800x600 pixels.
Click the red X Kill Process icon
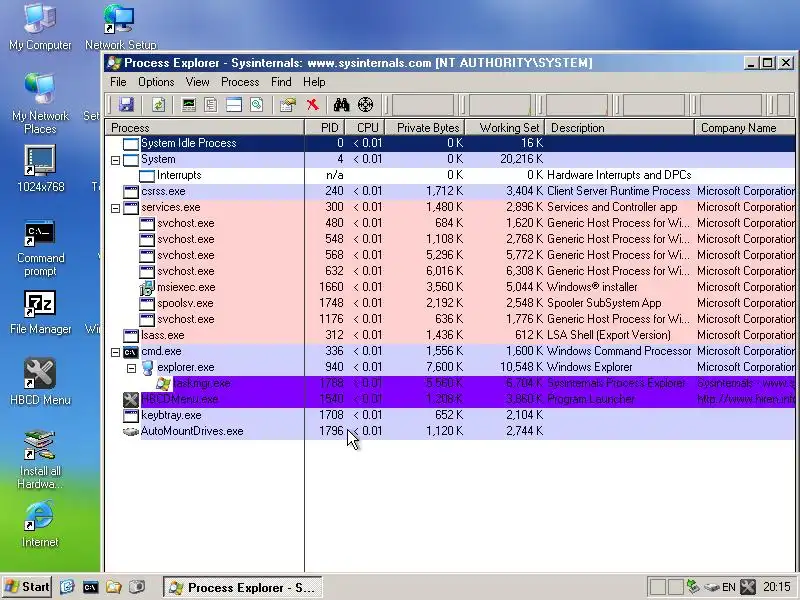pyautogui.click(x=313, y=105)
